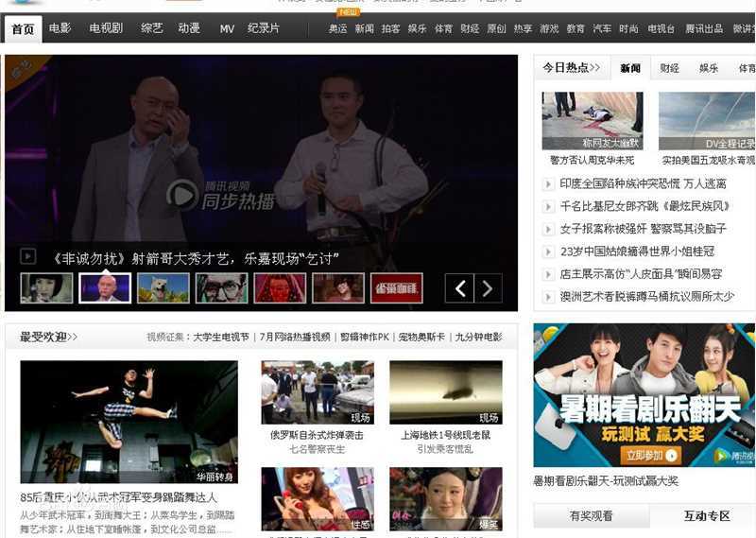Open the 奥运 channel link
The image size is (756, 538).
click(338, 28)
